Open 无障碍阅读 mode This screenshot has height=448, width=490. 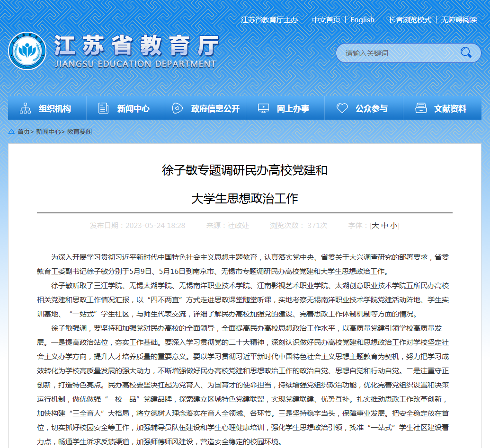[x=459, y=20]
